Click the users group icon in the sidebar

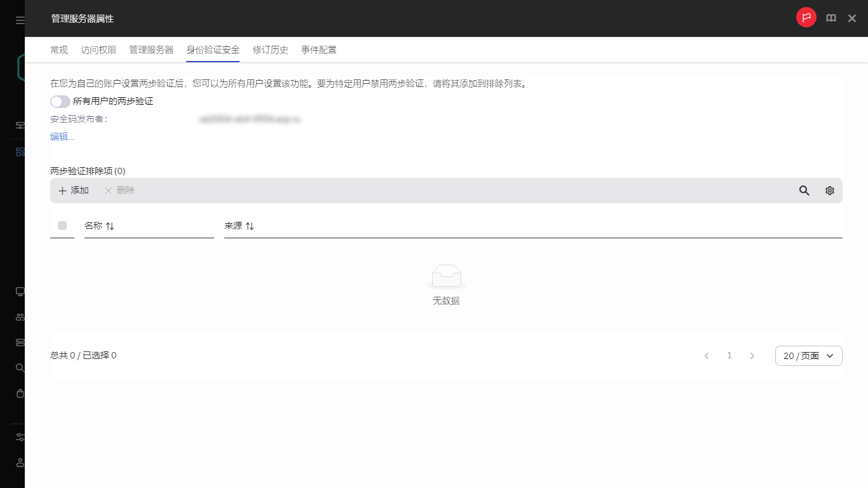(18, 316)
